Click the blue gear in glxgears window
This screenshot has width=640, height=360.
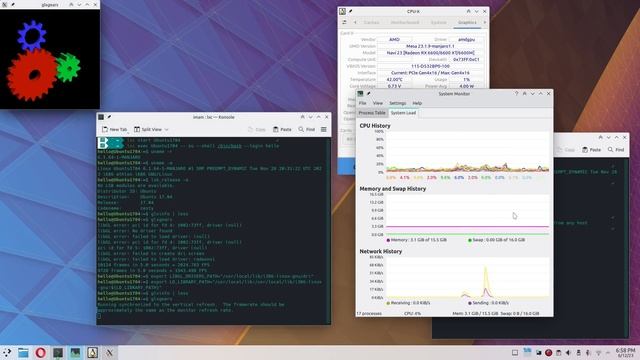tap(32, 36)
